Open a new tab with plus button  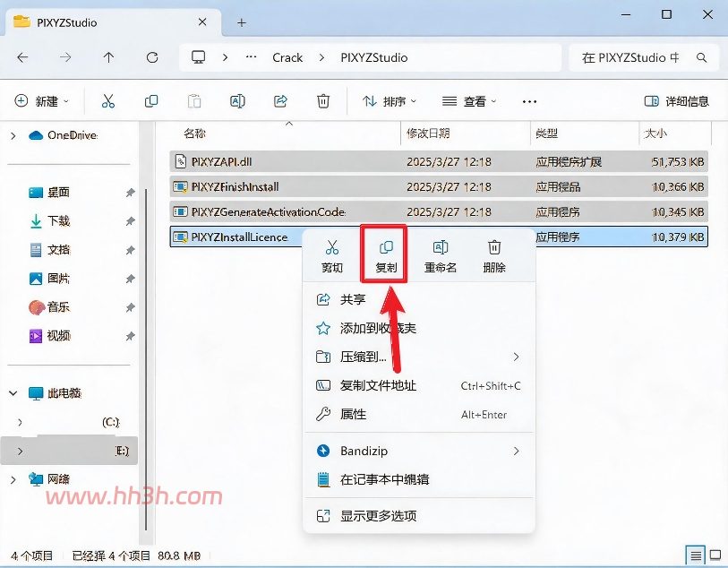242,22
